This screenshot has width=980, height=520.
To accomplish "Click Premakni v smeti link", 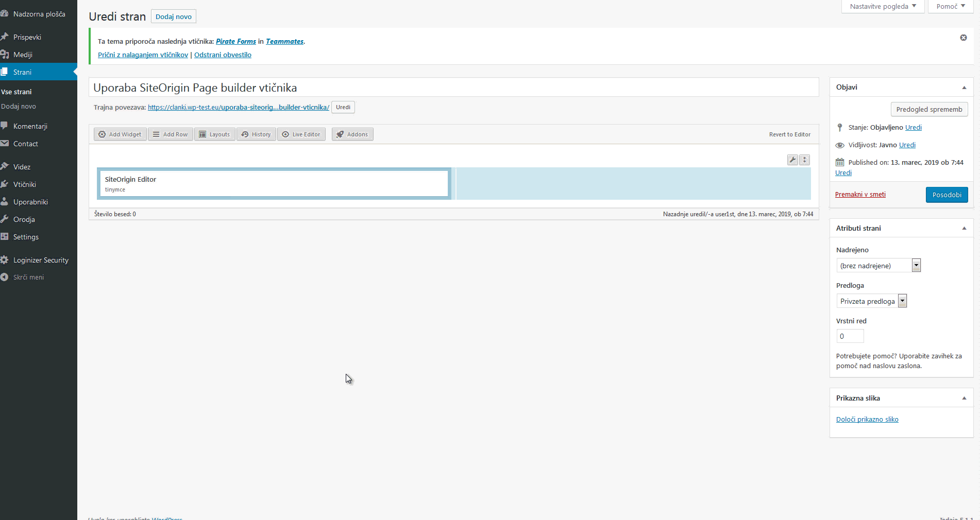I will click(x=860, y=195).
